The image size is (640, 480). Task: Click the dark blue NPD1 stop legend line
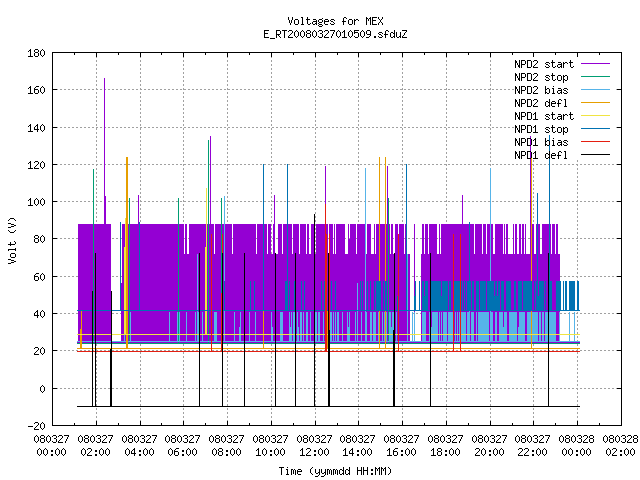595,129
